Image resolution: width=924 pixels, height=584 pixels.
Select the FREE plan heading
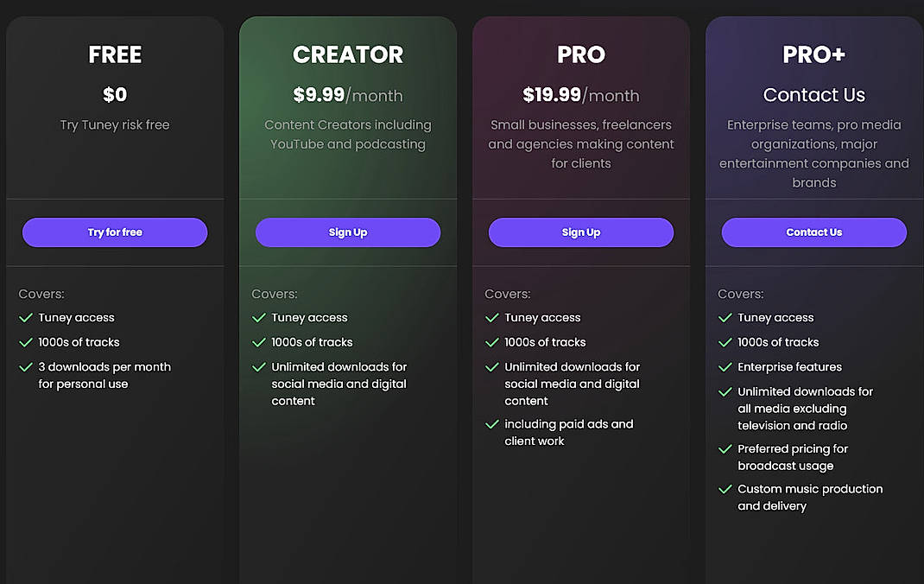tap(114, 54)
